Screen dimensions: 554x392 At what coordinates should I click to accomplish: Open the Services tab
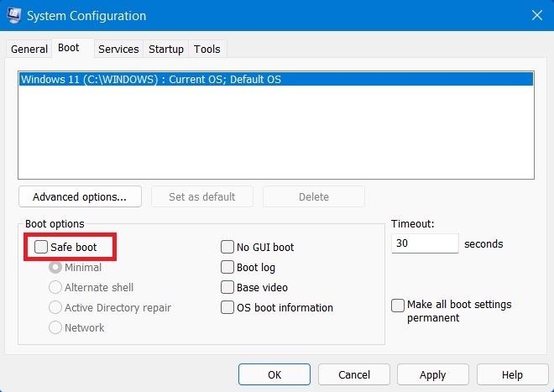pyautogui.click(x=118, y=50)
